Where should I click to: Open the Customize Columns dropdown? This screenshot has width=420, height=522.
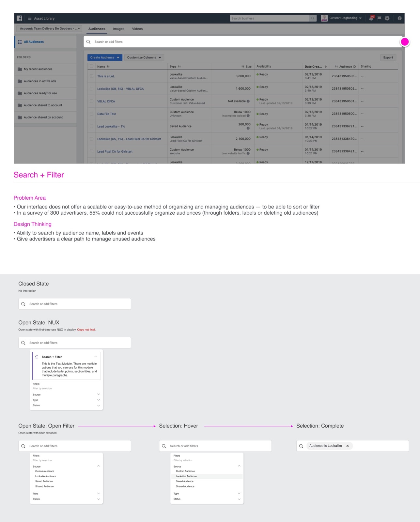tap(144, 57)
